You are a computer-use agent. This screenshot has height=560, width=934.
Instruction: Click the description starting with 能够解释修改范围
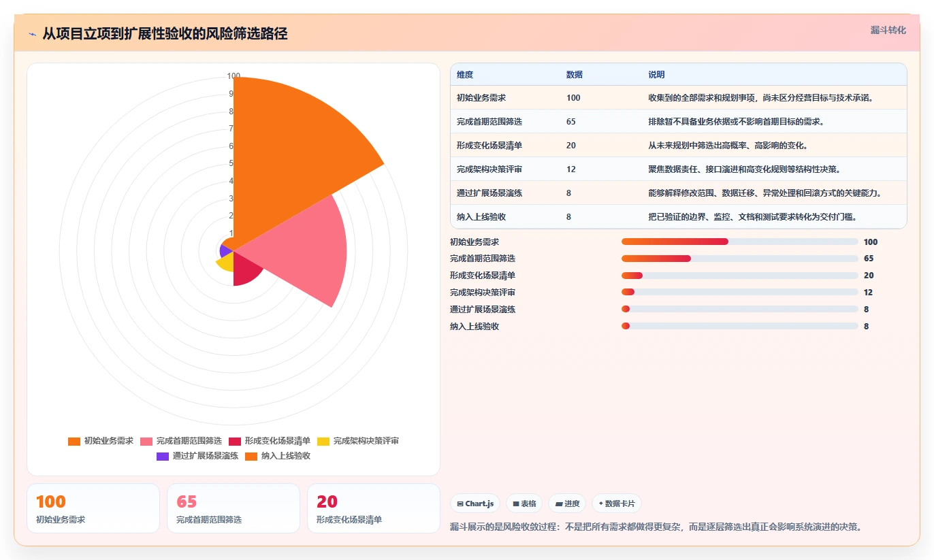(765, 193)
